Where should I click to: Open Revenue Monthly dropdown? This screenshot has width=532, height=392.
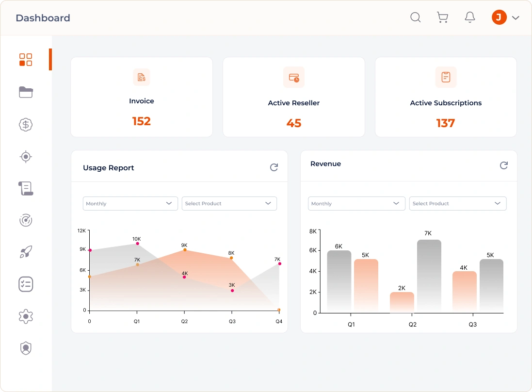pos(356,203)
